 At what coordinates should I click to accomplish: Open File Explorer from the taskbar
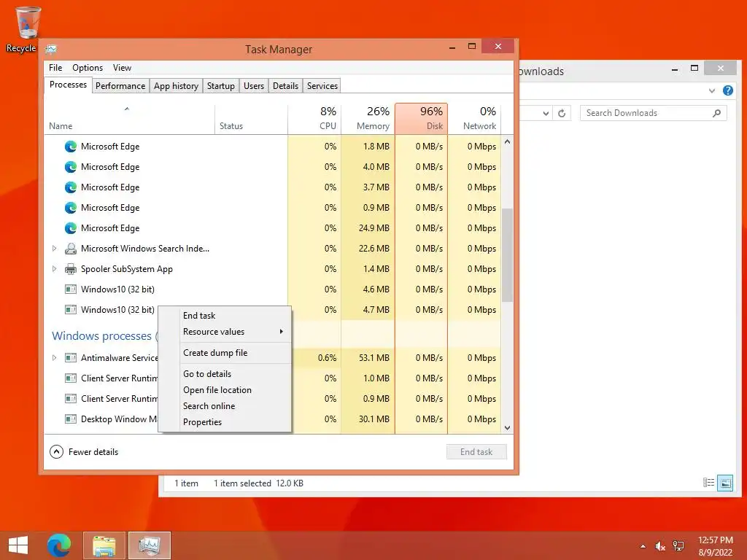(x=104, y=545)
